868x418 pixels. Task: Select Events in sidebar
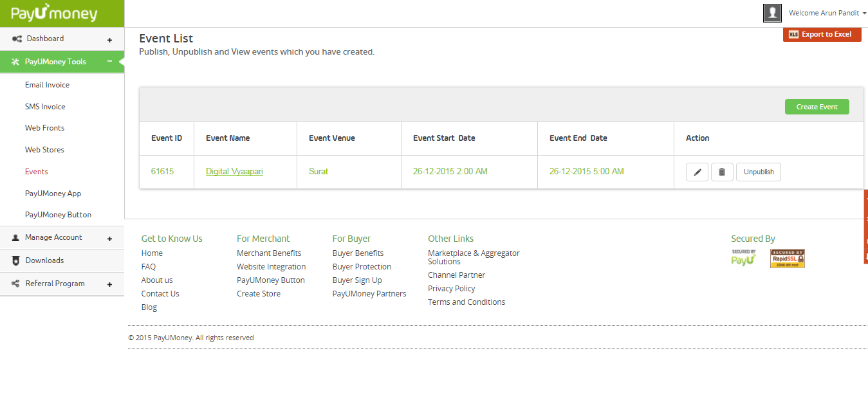[x=37, y=172]
